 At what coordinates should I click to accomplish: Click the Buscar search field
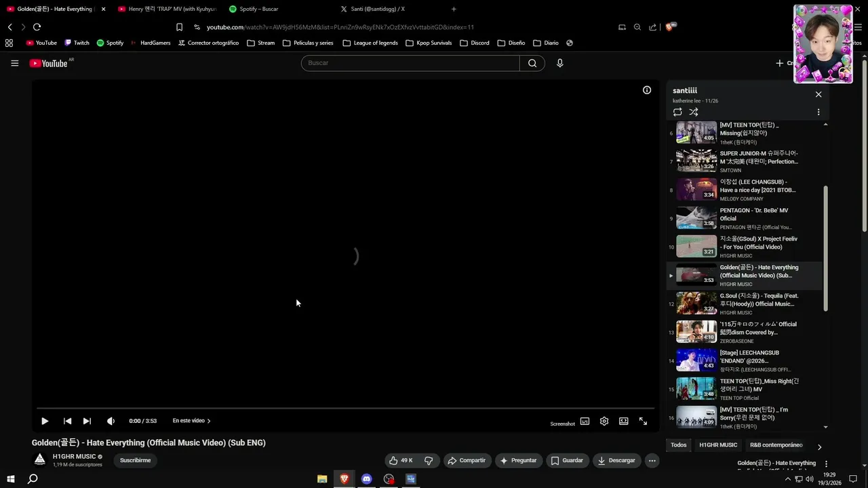(410, 63)
